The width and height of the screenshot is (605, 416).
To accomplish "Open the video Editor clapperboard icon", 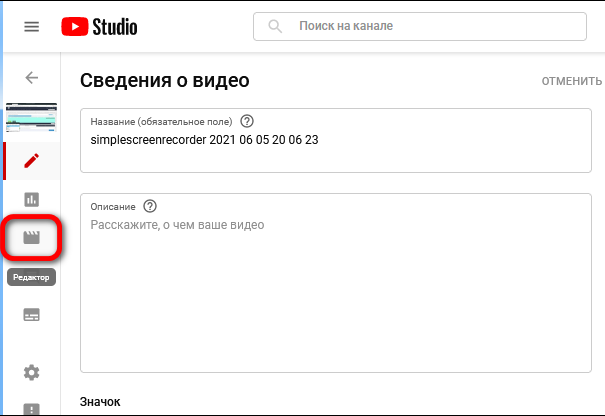I will coord(32,237).
